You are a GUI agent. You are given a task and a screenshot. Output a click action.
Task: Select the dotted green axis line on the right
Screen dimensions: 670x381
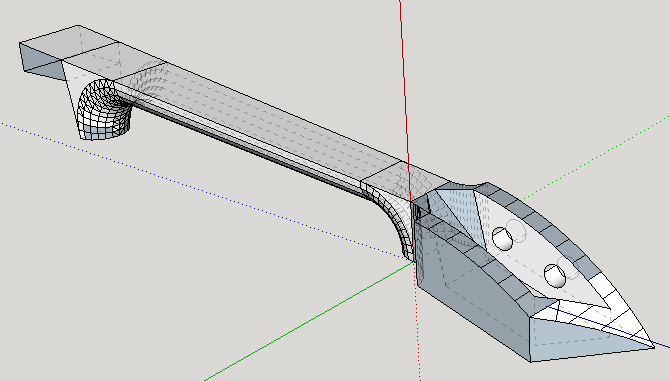[x=596, y=157]
